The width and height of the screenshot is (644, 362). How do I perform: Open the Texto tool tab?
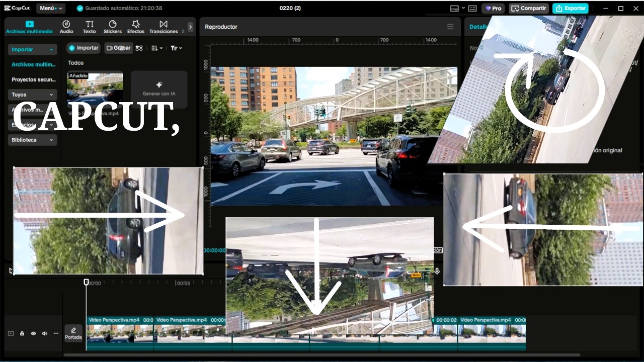[89, 27]
